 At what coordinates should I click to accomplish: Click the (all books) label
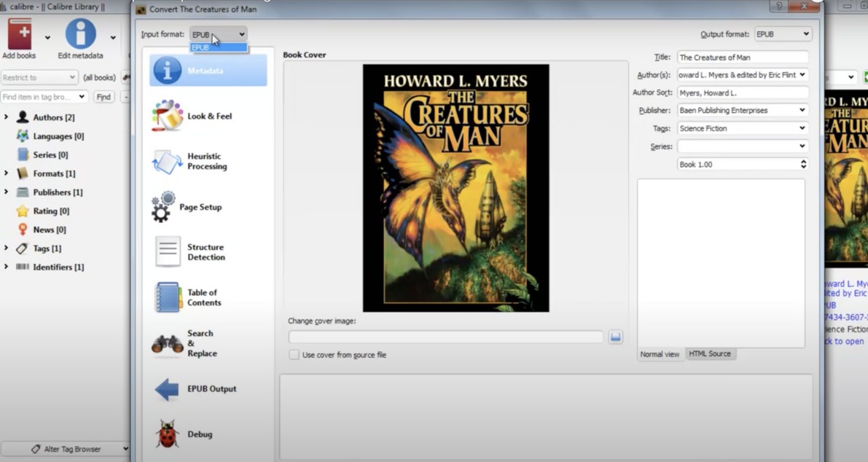(100, 77)
